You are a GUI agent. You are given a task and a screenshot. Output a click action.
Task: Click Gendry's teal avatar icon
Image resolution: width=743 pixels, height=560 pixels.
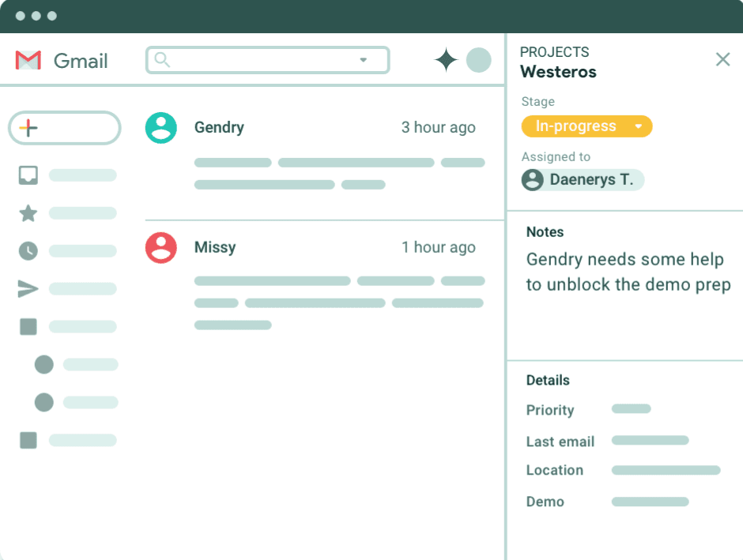[x=161, y=127]
